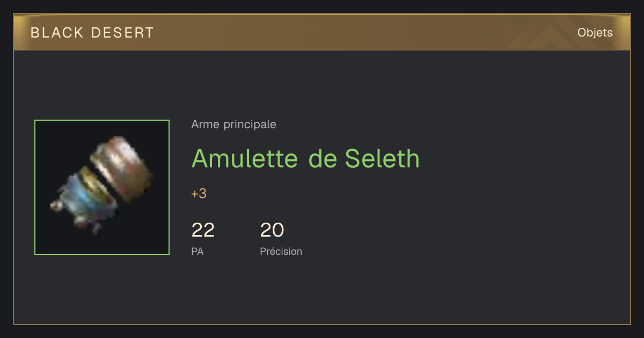Click the Arme principale item type label

coord(233,124)
